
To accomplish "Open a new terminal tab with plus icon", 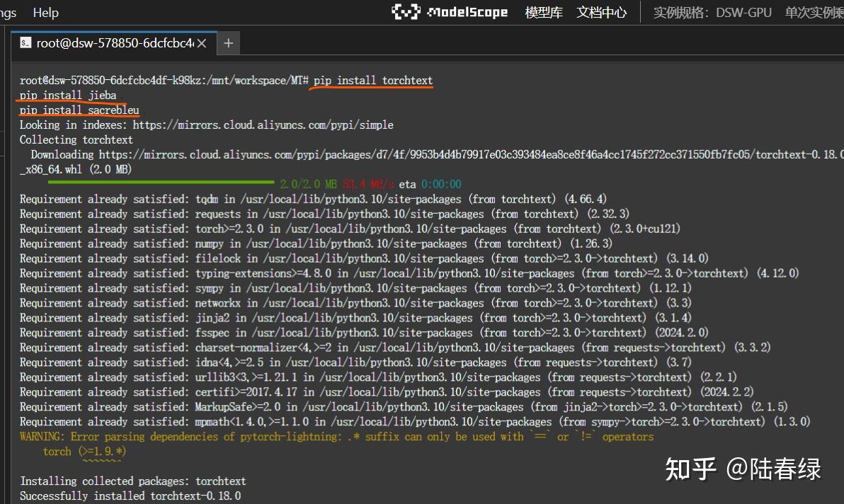I will (228, 43).
